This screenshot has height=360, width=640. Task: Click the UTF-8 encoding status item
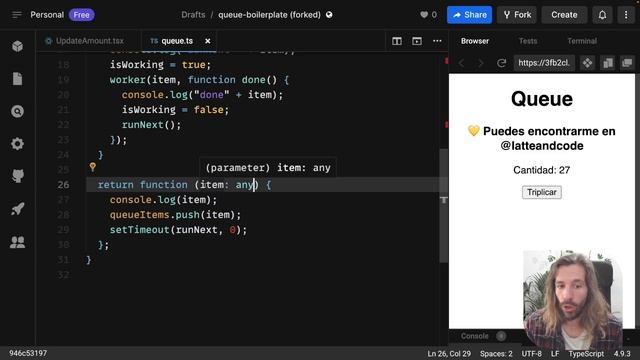tap(531, 353)
